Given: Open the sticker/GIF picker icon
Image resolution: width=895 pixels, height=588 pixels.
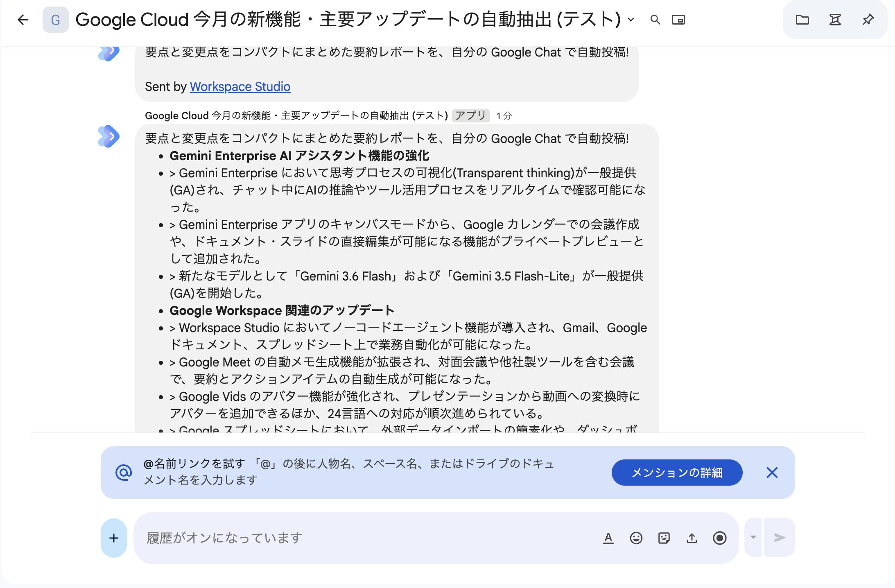Looking at the screenshot, I should pos(664,538).
